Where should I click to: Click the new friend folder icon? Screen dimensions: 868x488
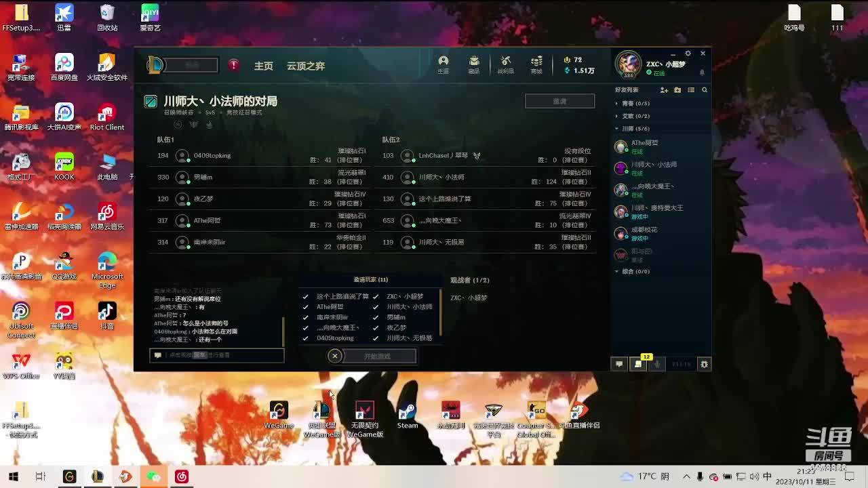(677, 90)
